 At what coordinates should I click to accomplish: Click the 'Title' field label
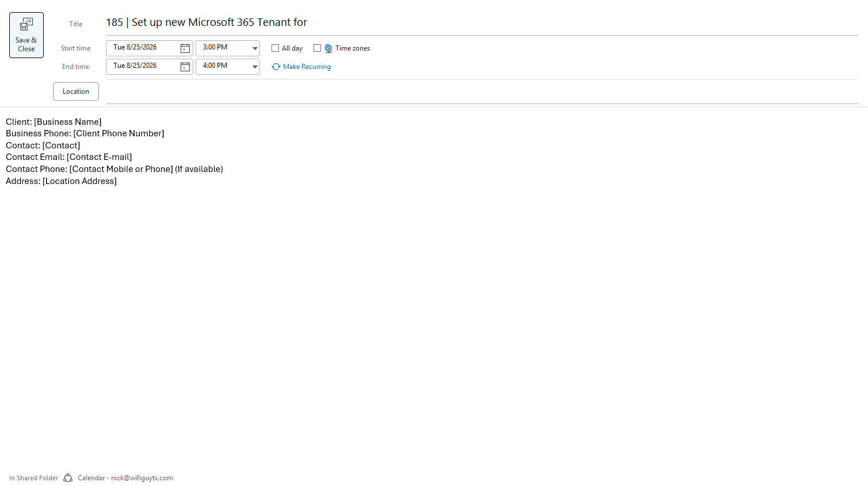click(76, 24)
